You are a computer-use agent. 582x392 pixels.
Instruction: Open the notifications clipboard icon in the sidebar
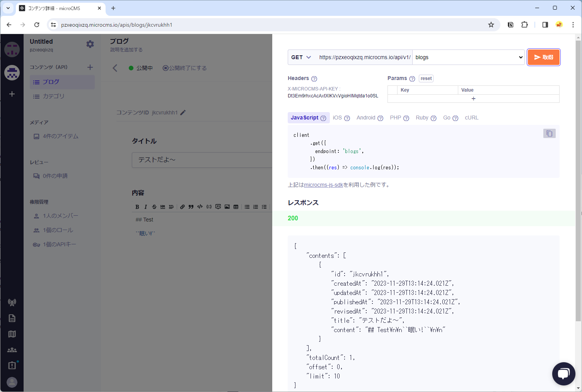tap(12, 365)
